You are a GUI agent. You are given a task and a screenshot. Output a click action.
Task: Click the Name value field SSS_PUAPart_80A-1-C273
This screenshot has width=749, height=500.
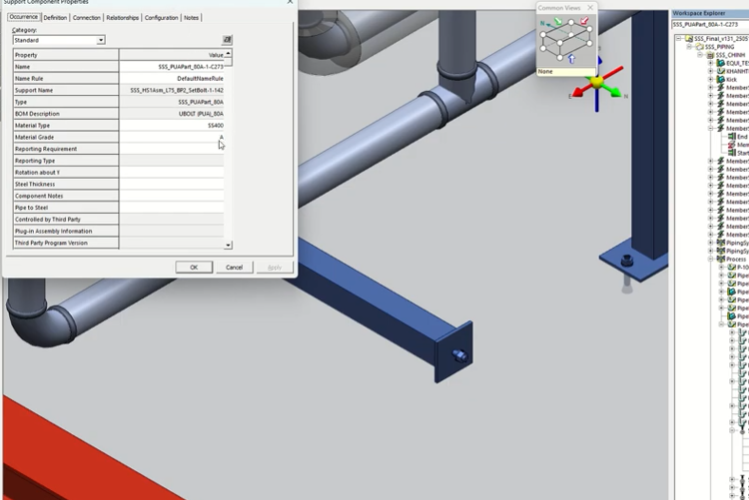pyautogui.click(x=172, y=66)
